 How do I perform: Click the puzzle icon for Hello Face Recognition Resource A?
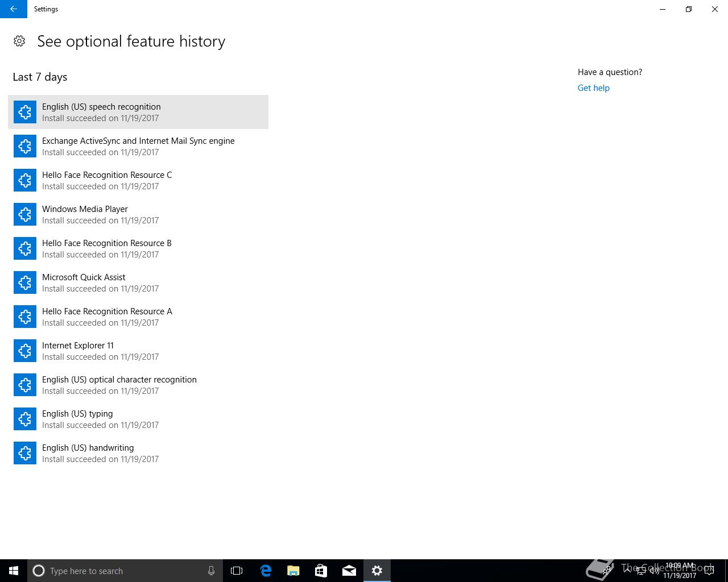coord(25,317)
